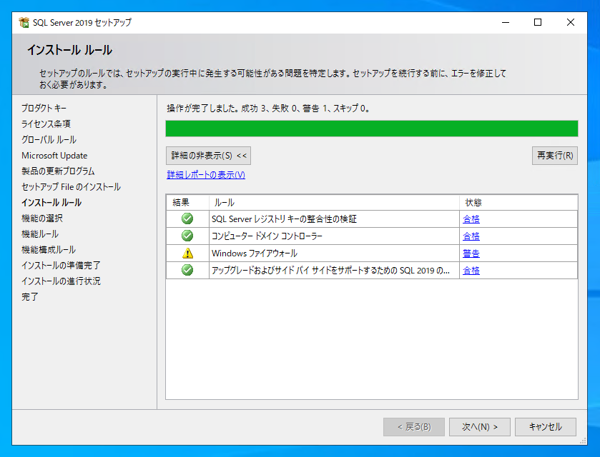
Task: Select インストールの準備完了 step in sidebar
Action: pos(60,265)
